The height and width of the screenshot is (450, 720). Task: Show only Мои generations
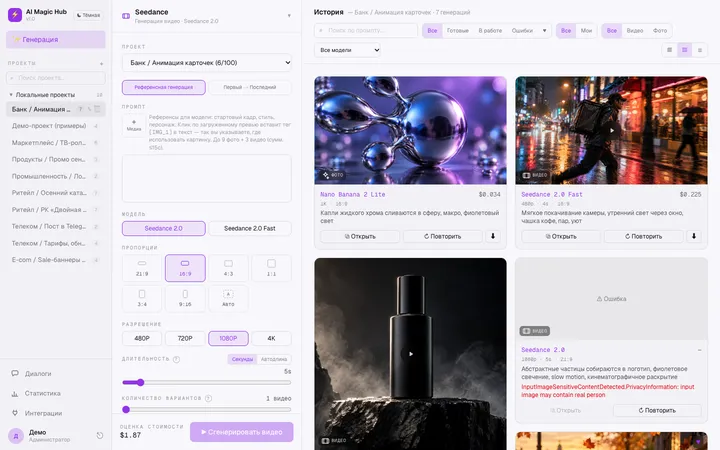pyautogui.click(x=586, y=31)
